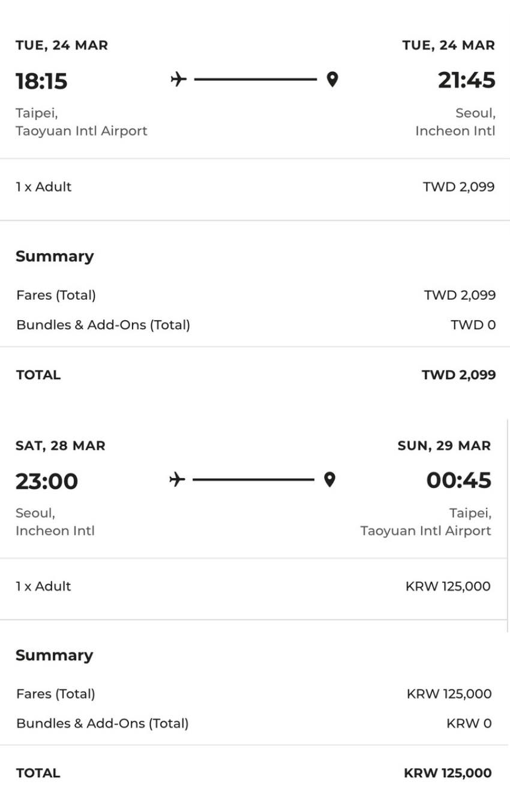Click the SAT, 28 MAR departure date
Screen dimensions: 510x812
(60, 446)
